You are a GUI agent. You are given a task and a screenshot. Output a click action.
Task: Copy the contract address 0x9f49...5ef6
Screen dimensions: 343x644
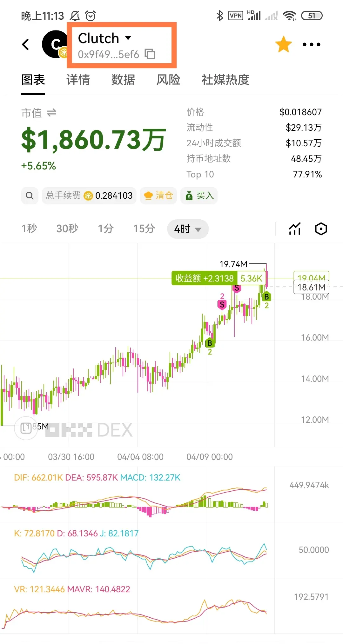150,54
